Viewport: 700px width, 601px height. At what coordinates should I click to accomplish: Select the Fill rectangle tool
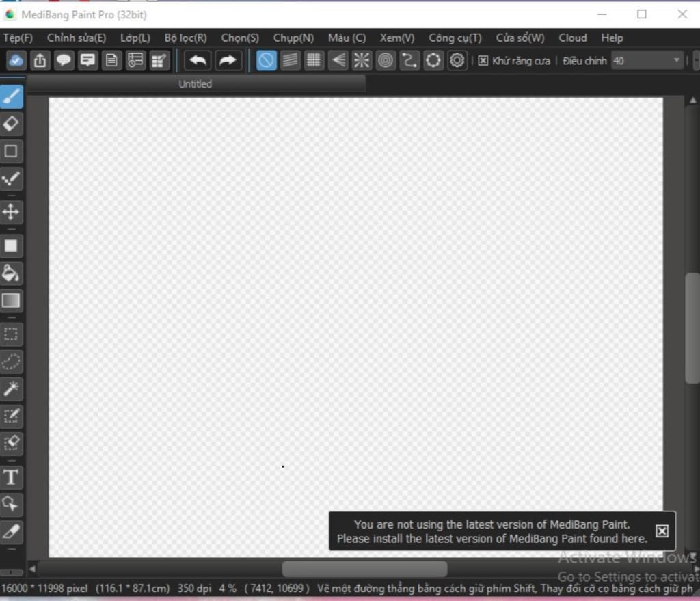[x=11, y=245]
